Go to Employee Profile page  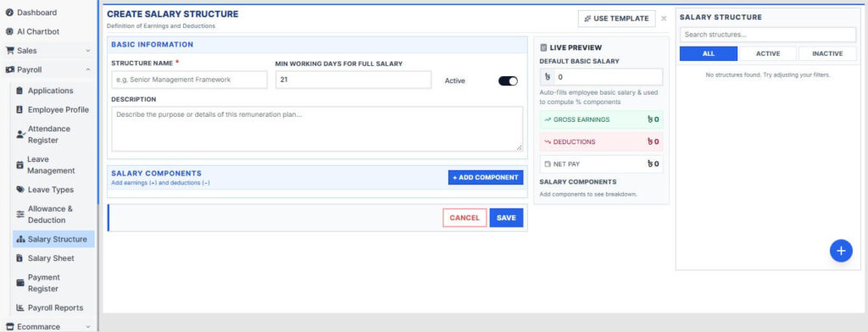click(53, 109)
